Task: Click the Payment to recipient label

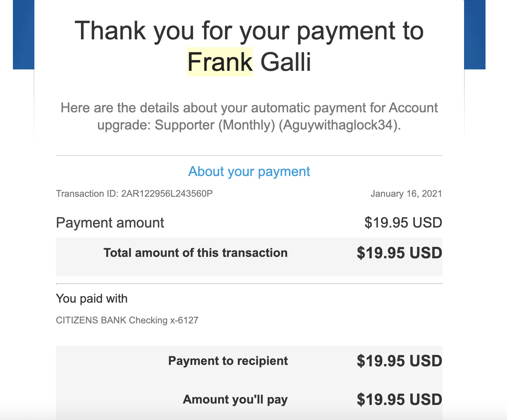Action: click(x=228, y=361)
